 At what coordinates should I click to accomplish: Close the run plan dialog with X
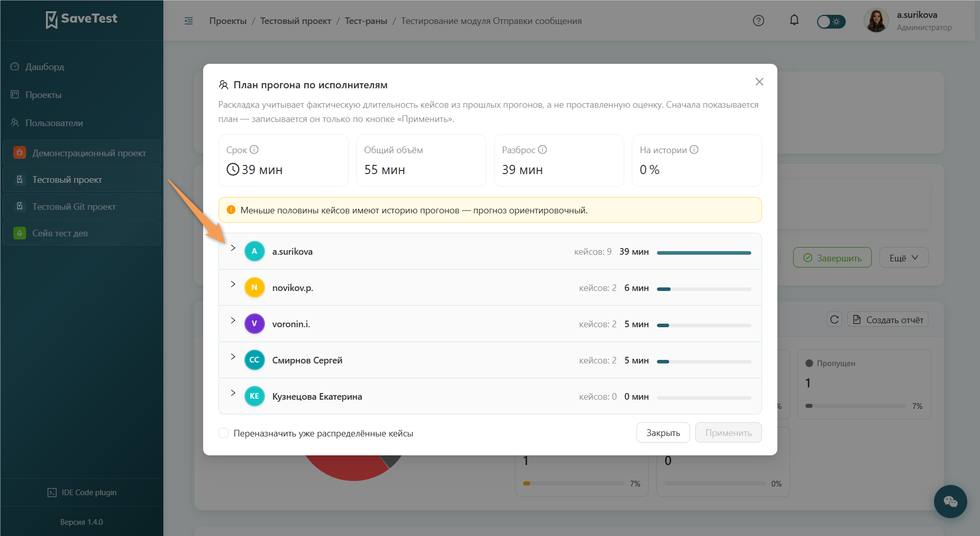coord(759,82)
